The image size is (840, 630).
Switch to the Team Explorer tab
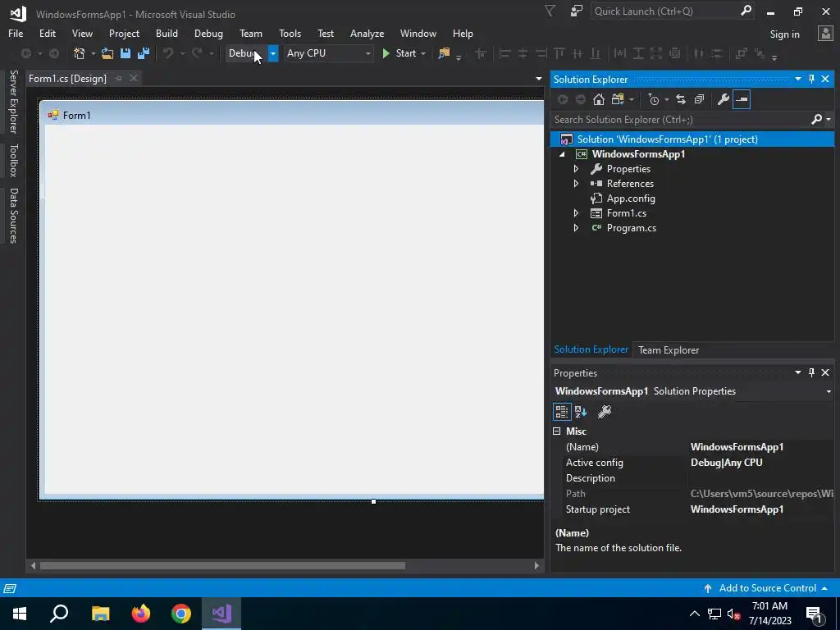tap(668, 350)
